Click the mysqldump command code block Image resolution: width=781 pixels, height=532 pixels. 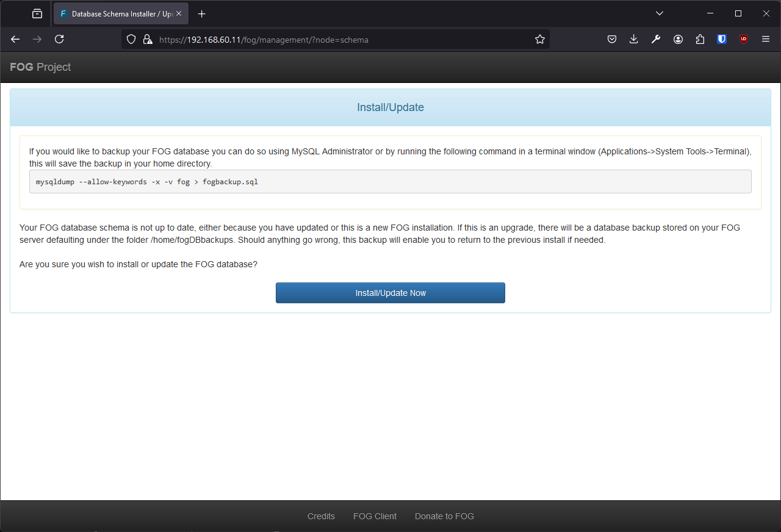point(390,182)
